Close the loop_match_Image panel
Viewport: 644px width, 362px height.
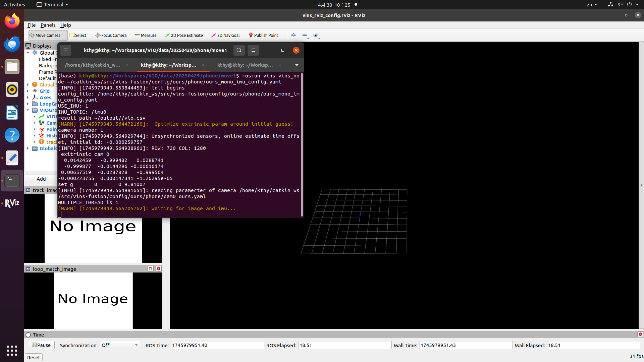click(x=159, y=269)
